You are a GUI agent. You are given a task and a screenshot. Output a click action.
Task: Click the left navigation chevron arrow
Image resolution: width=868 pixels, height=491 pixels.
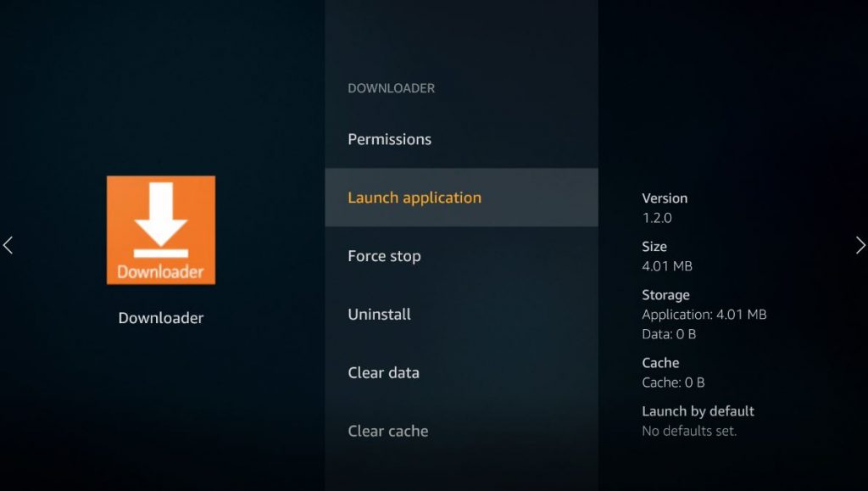pyautogui.click(x=8, y=245)
